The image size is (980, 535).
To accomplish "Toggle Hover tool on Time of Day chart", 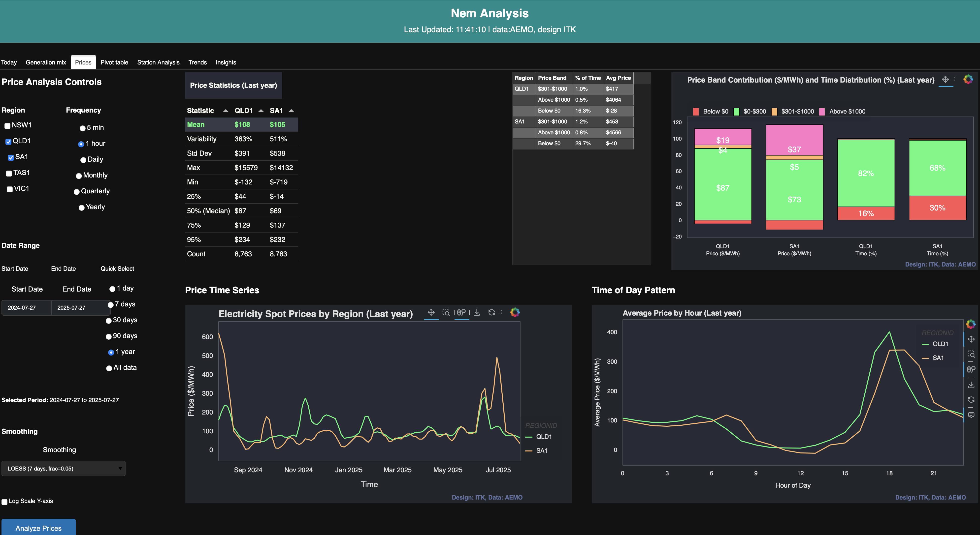I will point(971,415).
